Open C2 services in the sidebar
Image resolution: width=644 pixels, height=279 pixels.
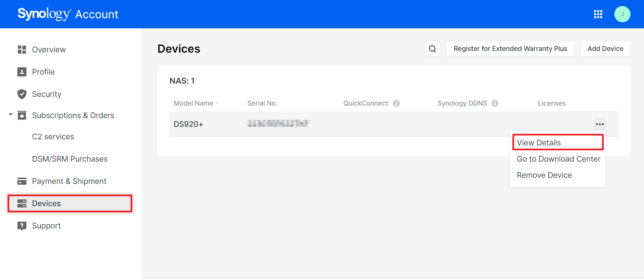53,137
